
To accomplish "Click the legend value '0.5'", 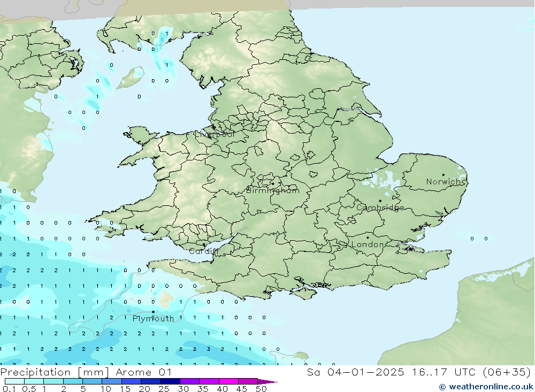I will click(29, 389).
